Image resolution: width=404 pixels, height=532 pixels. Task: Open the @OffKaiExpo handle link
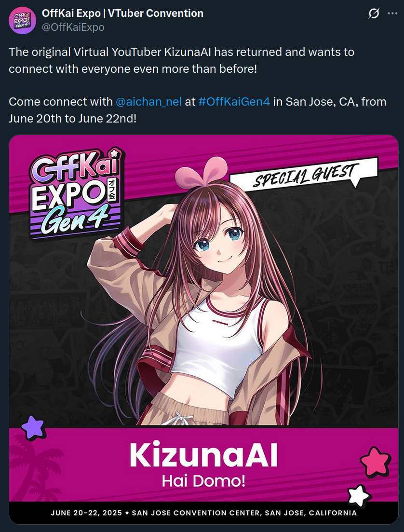73,27
